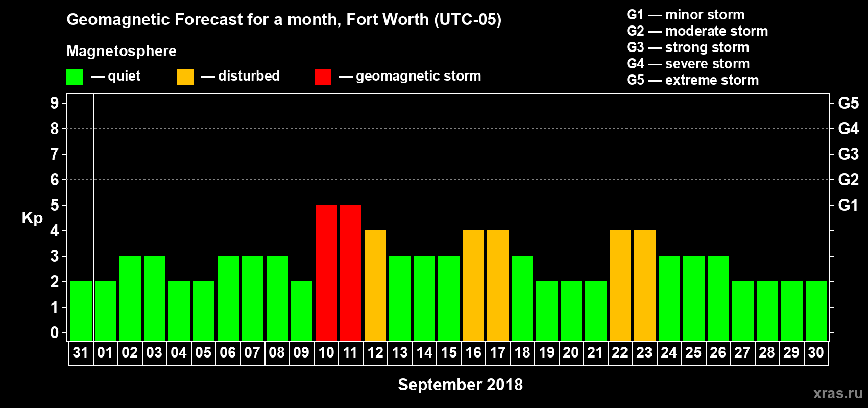Click date label 21 on the axis

pos(595,352)
